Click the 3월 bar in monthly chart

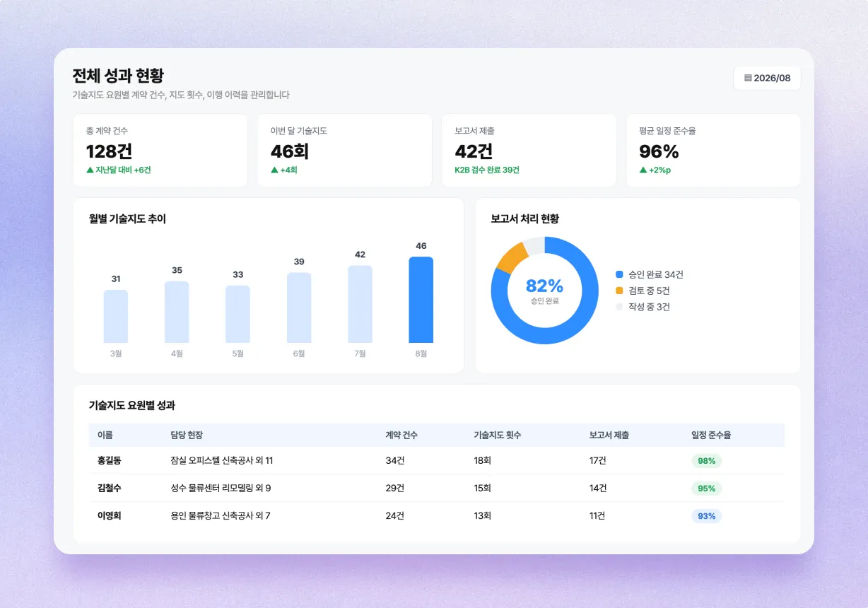point(116,316)
